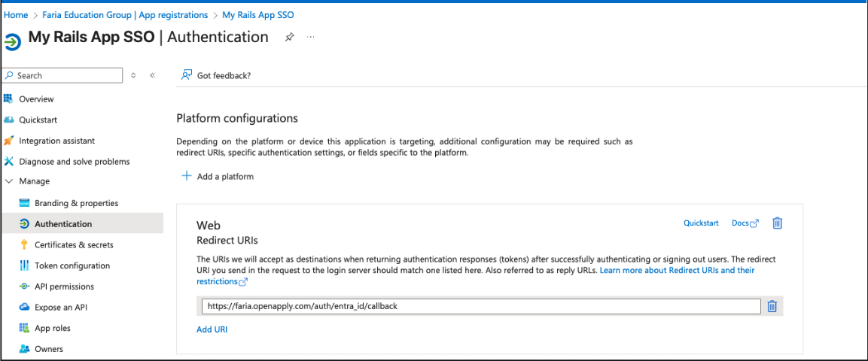Open the ellipsis more options menu
The height and width of the screenshot is (361, 868).
point(311,37)
